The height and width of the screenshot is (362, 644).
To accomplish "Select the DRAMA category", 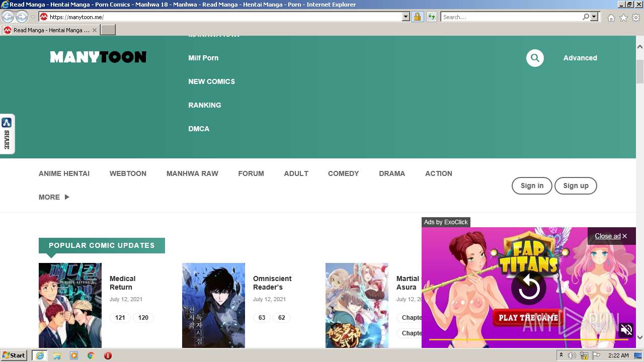I will [392, 173].
